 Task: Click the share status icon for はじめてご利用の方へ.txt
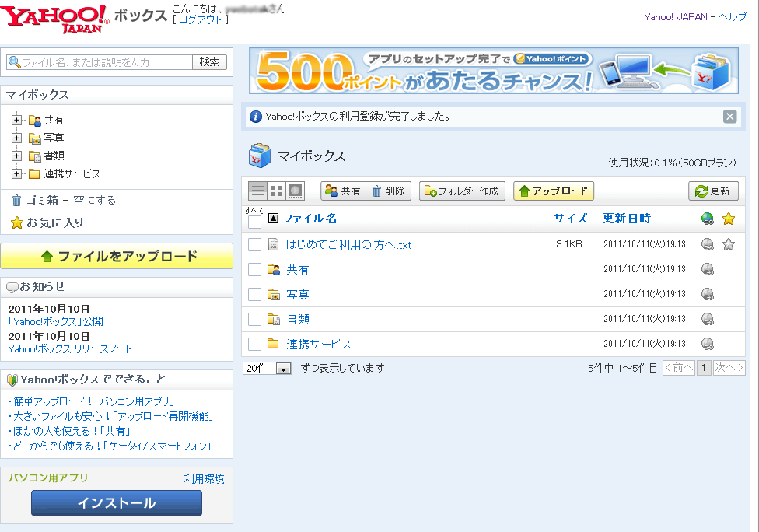[x=708, y=244]
